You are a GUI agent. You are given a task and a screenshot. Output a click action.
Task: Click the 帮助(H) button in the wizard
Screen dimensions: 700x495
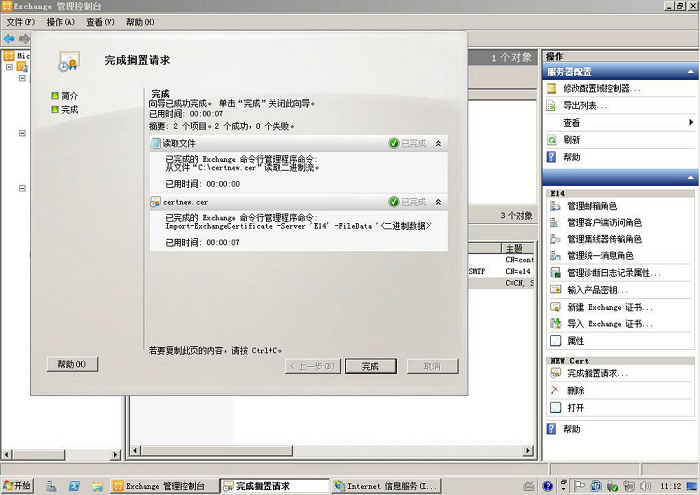pos(72,364)
